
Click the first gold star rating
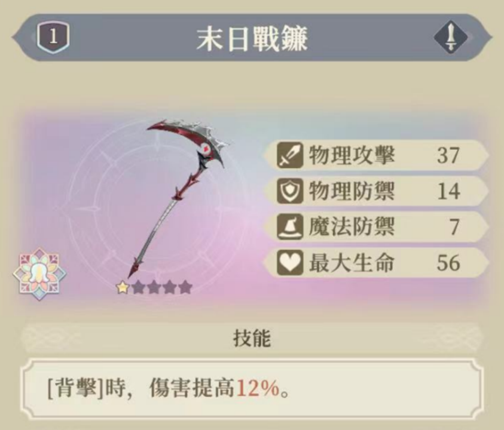(123, 287)
